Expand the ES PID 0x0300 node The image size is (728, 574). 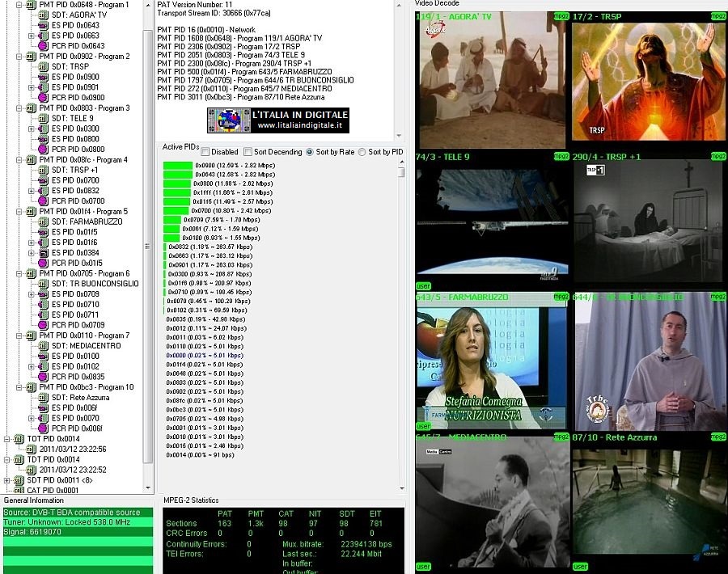(x=31, y=129)
